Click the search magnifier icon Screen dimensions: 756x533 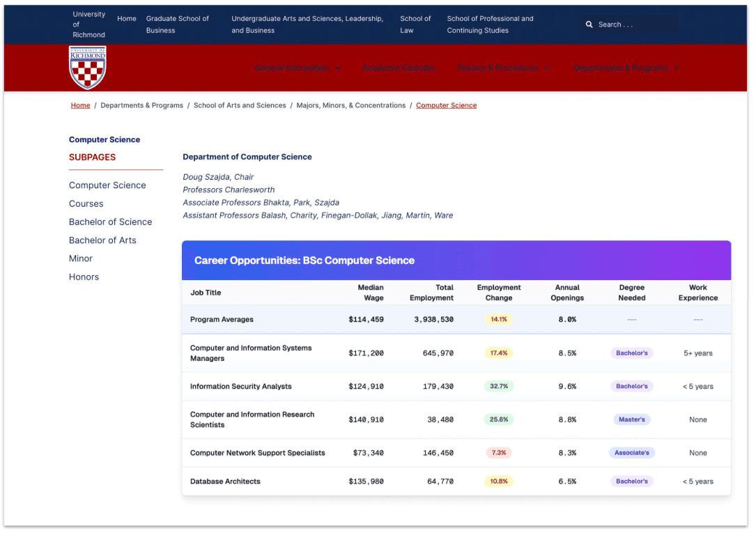click(589, 24)
